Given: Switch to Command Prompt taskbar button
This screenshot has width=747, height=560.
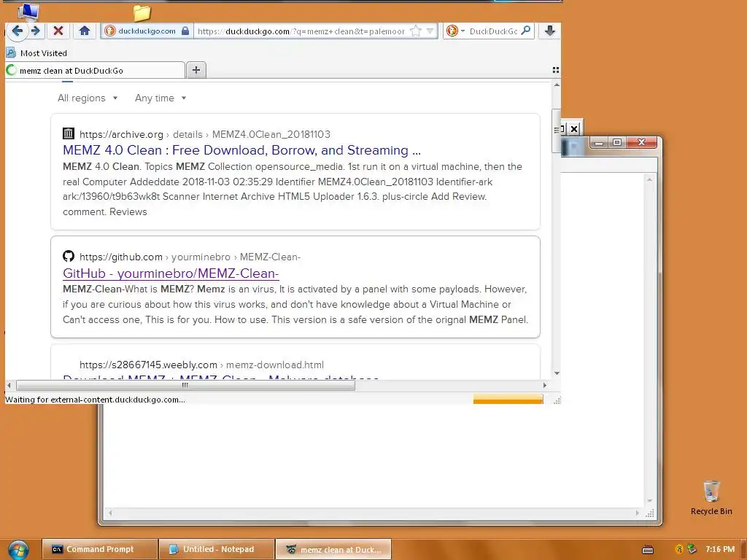Looking at the screenshot, I should point(99,549).
